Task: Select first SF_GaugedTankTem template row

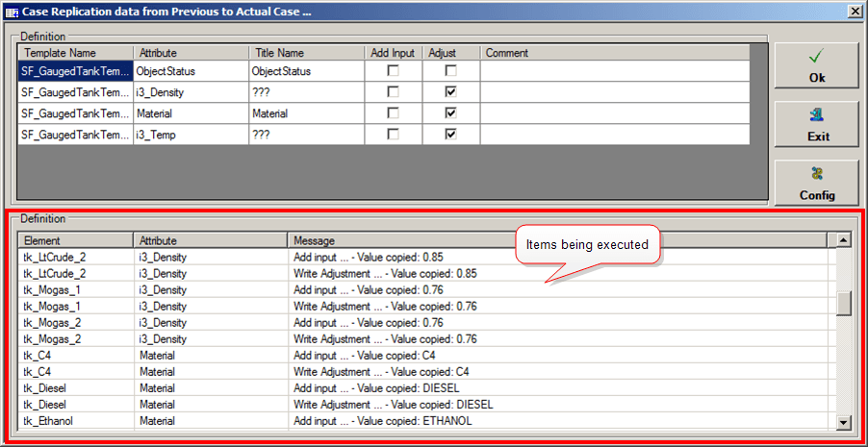Action: [74, 71]
